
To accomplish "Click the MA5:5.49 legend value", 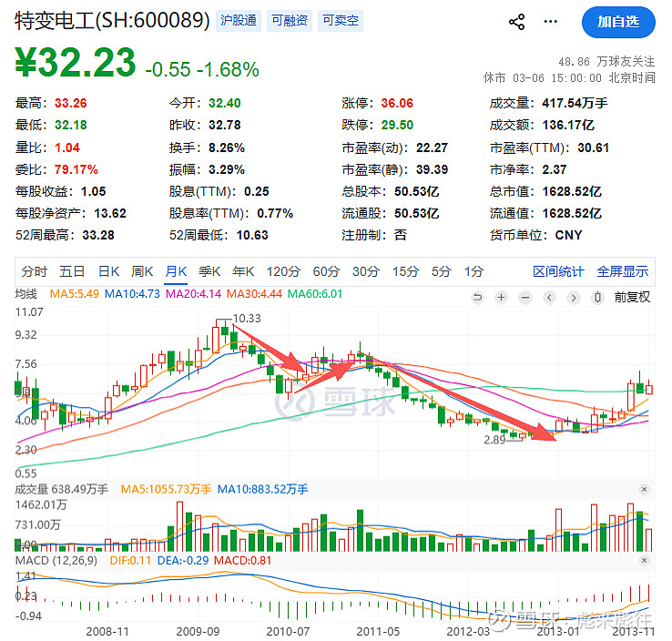I will point(74,294).
